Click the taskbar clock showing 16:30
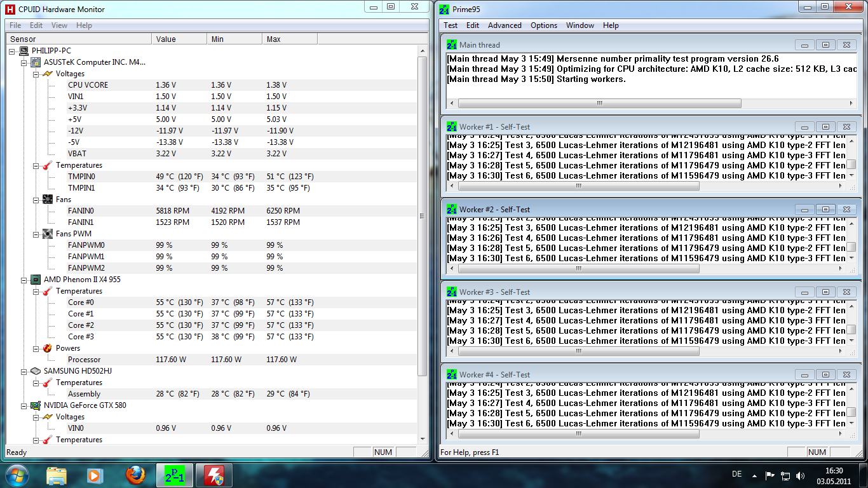Viewport: 868px width, 488px height. pyautogui.click(x=834, y=475)
